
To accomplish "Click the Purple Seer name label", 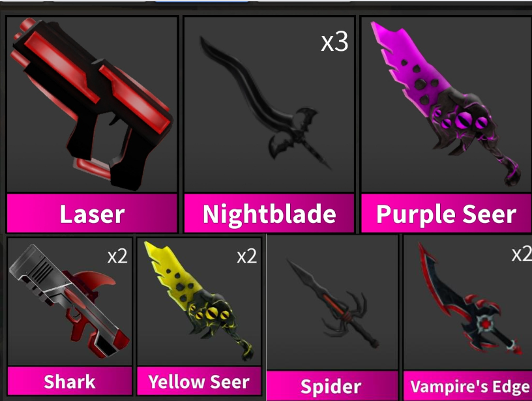I will (x=447, y=214).
